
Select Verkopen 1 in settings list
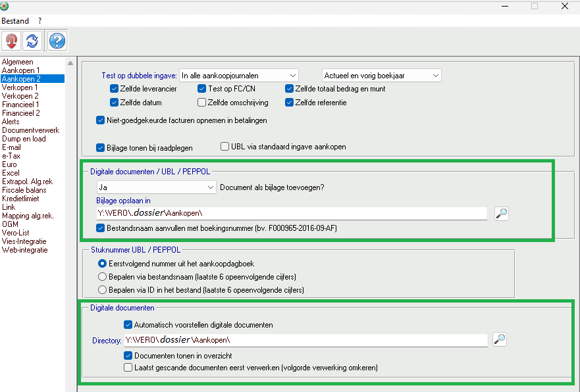point(20,87)
